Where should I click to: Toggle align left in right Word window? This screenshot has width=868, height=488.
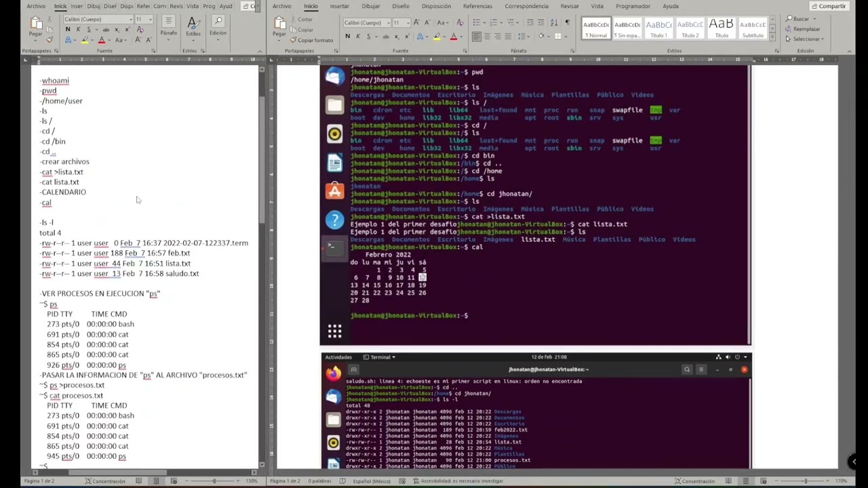click(x=477, y=37)
